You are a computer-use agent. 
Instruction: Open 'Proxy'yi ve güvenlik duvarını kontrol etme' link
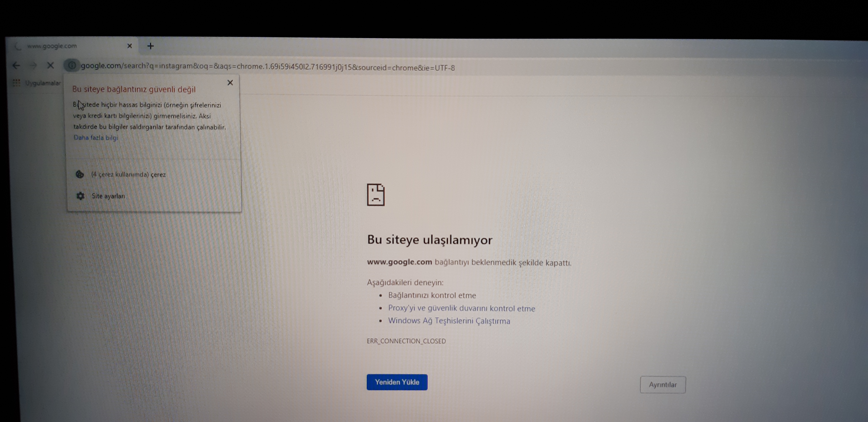[461, 308]
